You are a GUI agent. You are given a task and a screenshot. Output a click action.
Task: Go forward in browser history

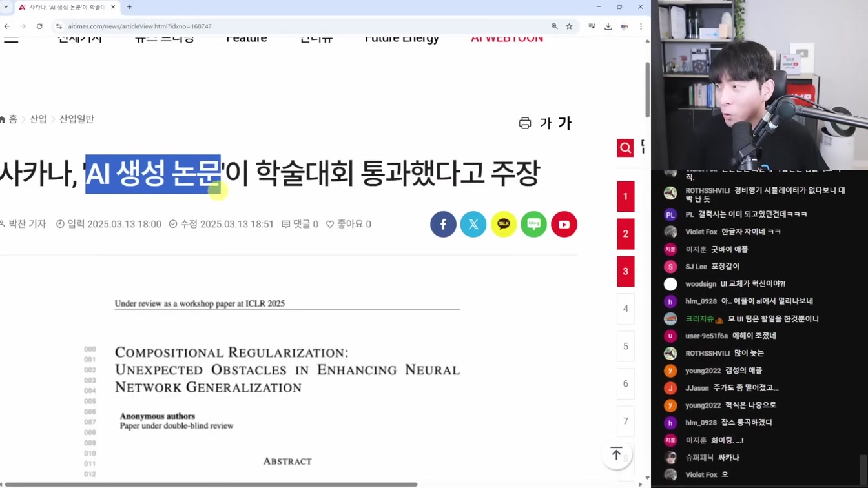[x=23, y=26]
